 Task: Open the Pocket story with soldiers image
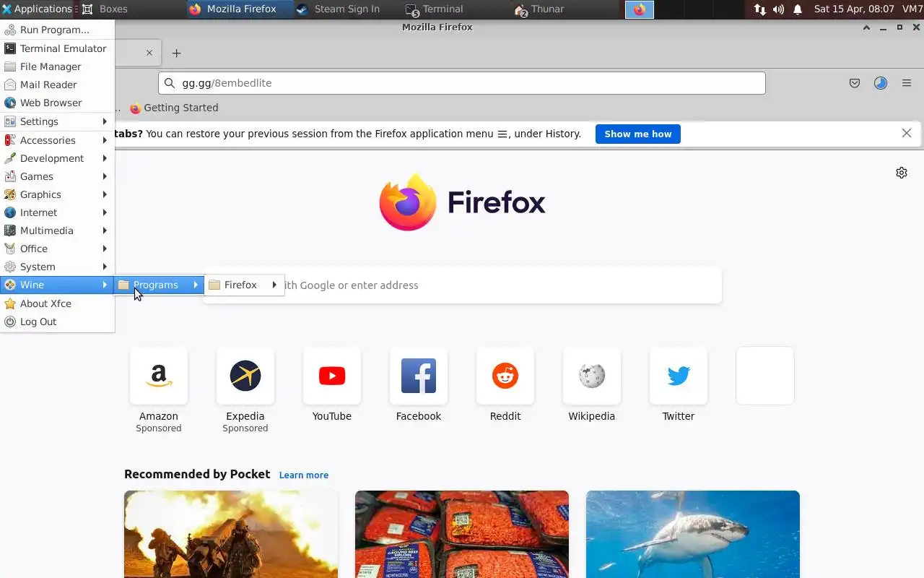tap(231, 534)
